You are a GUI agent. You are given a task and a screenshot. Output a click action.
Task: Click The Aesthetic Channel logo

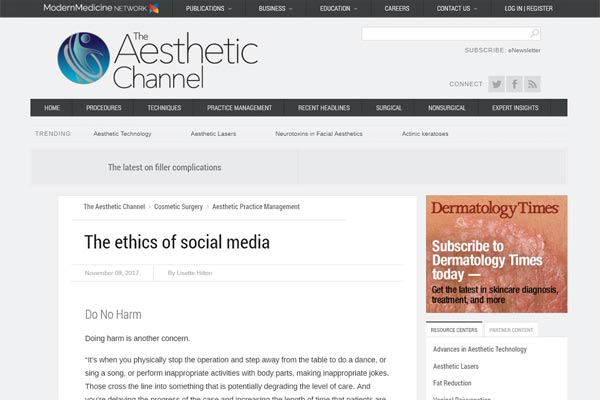pyautogui.click(x=158, y=60)
